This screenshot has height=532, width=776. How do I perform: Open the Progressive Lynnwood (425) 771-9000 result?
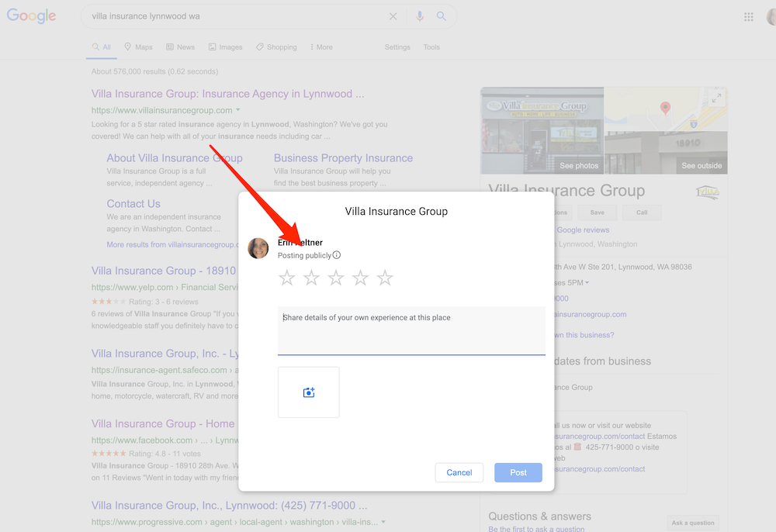click(x=229, y=506)
